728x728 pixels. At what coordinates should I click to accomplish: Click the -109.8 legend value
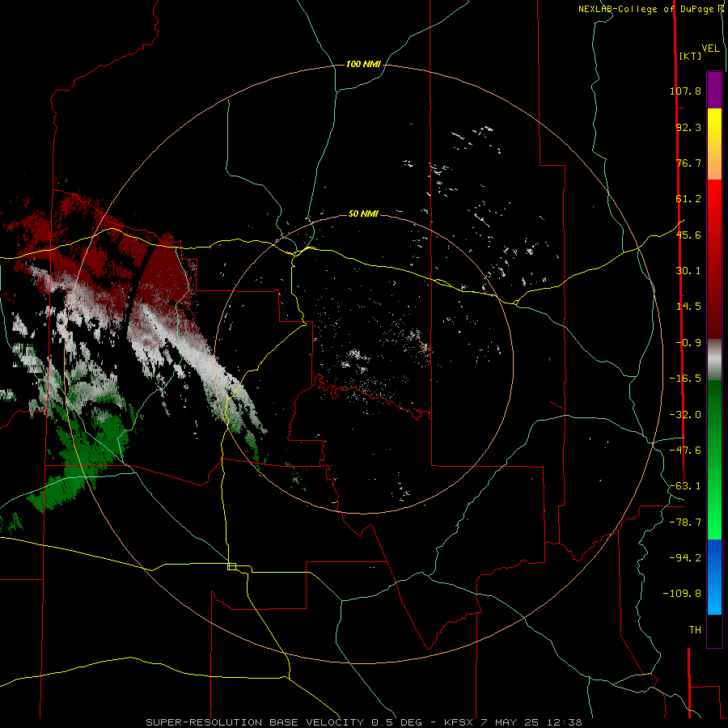tap(682, 594)
